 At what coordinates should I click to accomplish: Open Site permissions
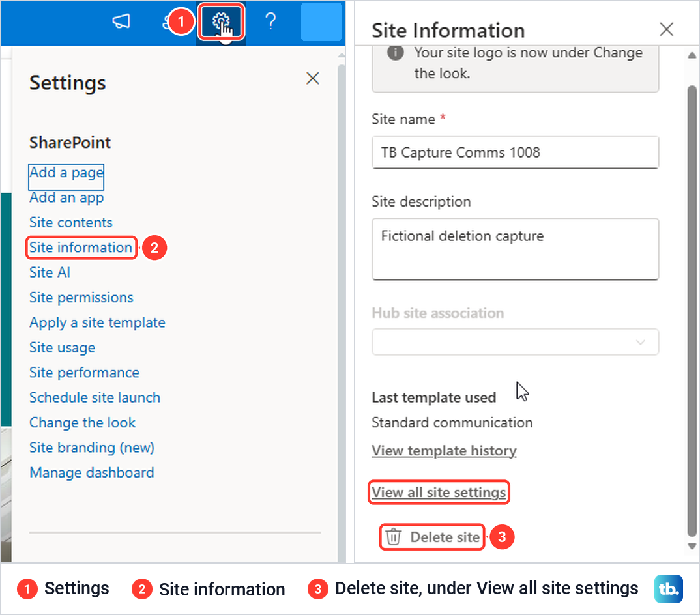tap(81, 297)
